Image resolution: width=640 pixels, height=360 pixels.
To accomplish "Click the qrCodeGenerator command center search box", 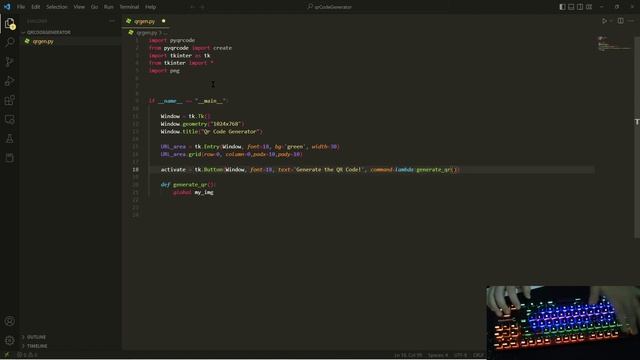I will (x=329, y=7).
